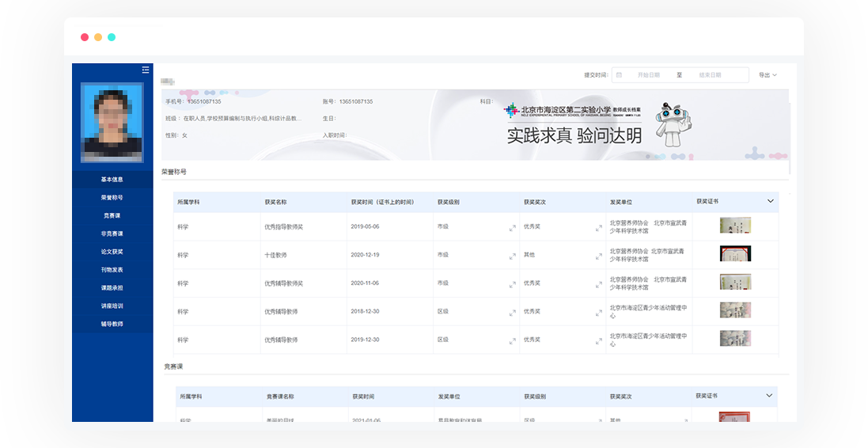Select 课题承担 in the sidebar

pyautogui.click(x=112, y=287)
